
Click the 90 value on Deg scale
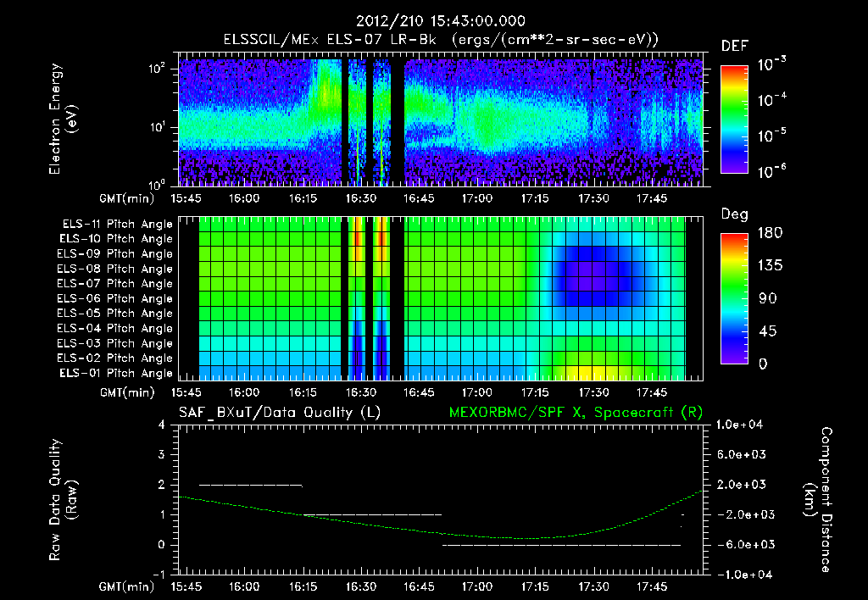[770, 298]
